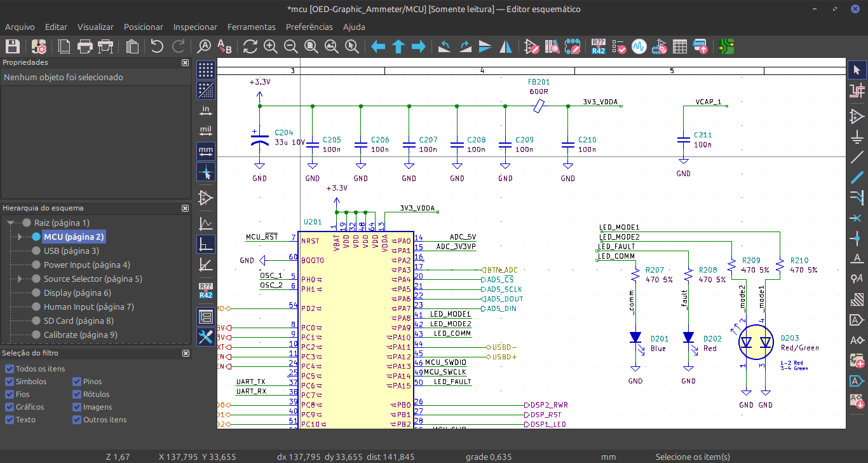Screen dimensions: 868x463
Task: Click the Print icon in the toolbar
Action: click(x=85, y=46)
